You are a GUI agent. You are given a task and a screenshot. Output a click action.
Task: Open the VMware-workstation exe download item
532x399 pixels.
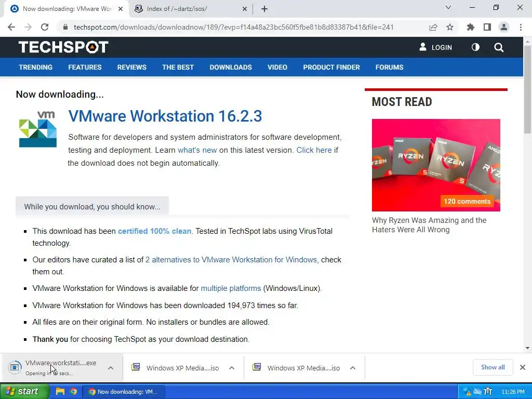coord(54,368)
